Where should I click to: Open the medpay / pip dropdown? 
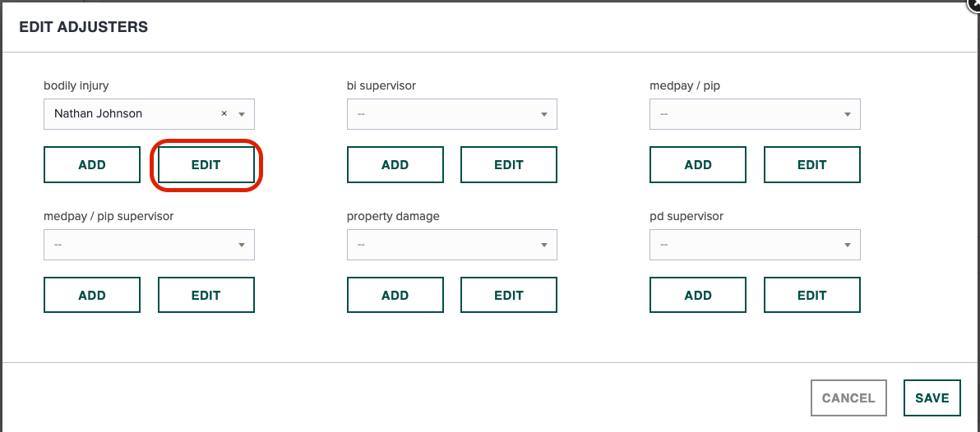click(x=755, y=114)
